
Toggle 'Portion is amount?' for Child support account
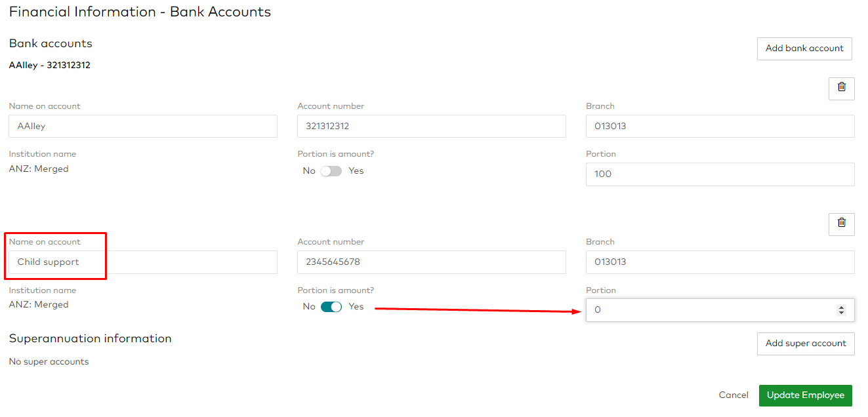pos(331,307)
